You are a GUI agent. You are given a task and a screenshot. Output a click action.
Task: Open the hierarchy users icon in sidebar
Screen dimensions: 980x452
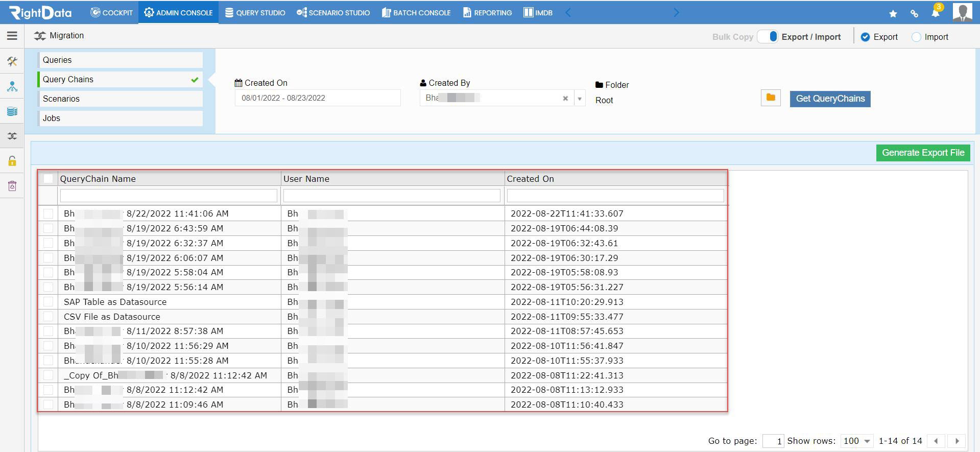[x=12, y=86]
